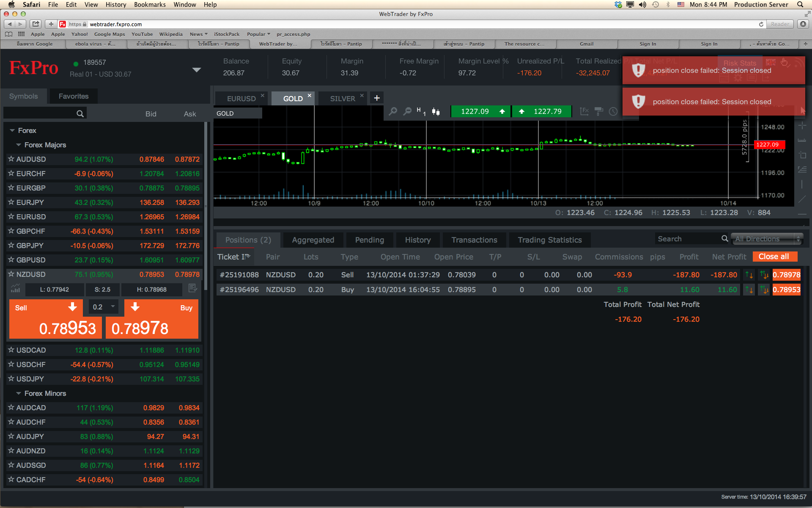
Task: Select the rectangle drawing tool
Action: click(x=802, y=155)
